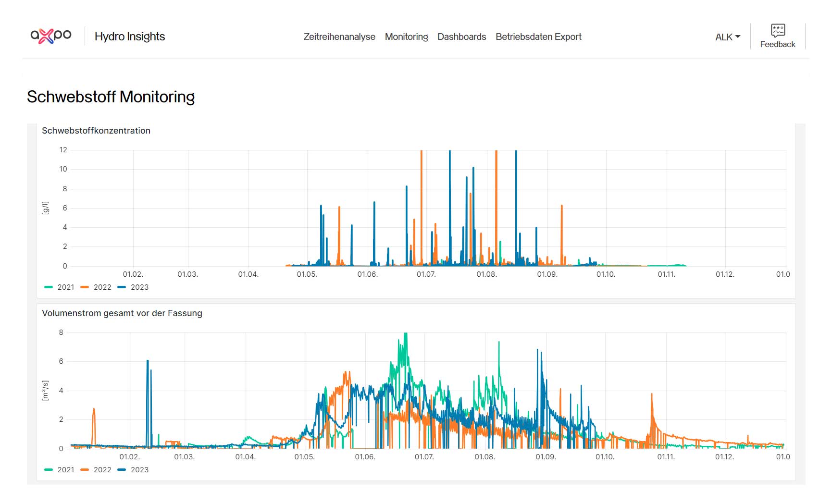The height and width of the screenshot is (504, 832).
Task: Click orange 2022 color swatch in lower legend
Action: click(85, 469)
